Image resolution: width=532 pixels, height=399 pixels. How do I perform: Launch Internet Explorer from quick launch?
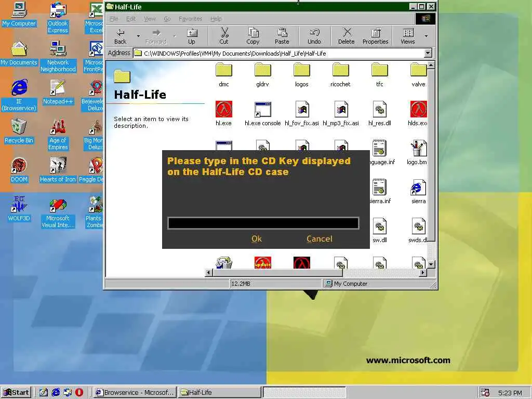pos(56,393)
